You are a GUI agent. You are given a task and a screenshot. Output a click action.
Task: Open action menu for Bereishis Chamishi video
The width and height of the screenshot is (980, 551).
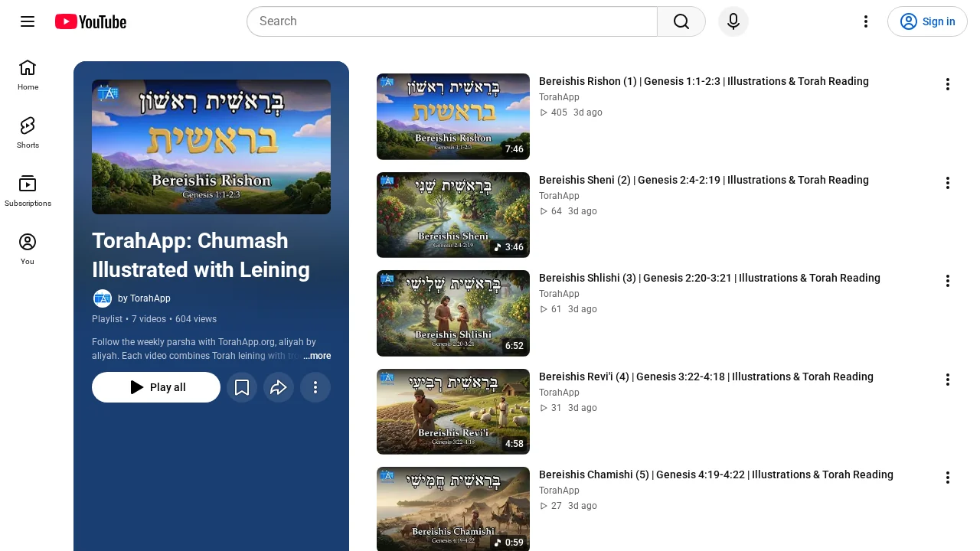tap(947, 478)
